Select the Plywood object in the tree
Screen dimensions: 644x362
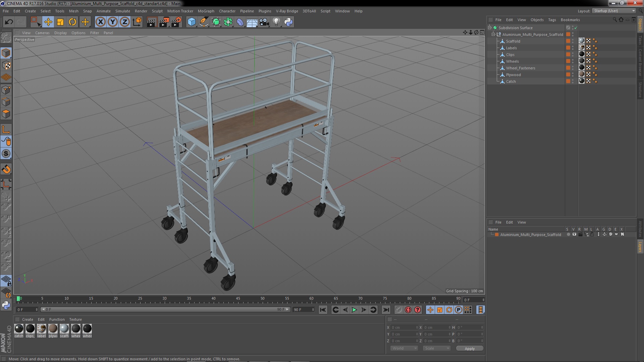pyautogui.click(x=513, y=75)
